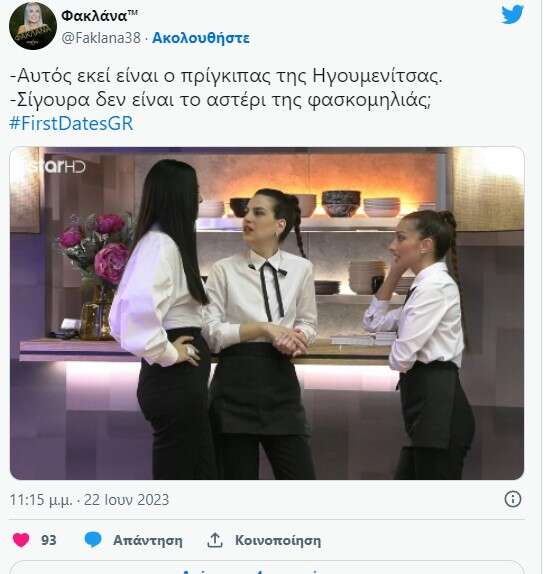Click the pink heart like icon
Image resolution: width=547 pixels, height=574 pixels.
[x=21, y=540]
